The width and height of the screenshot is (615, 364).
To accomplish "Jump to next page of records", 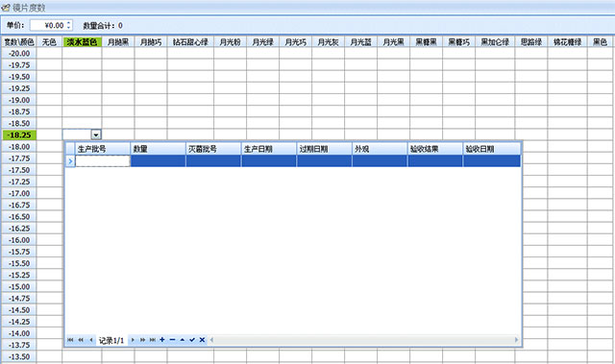I will (x=143, y=340).
